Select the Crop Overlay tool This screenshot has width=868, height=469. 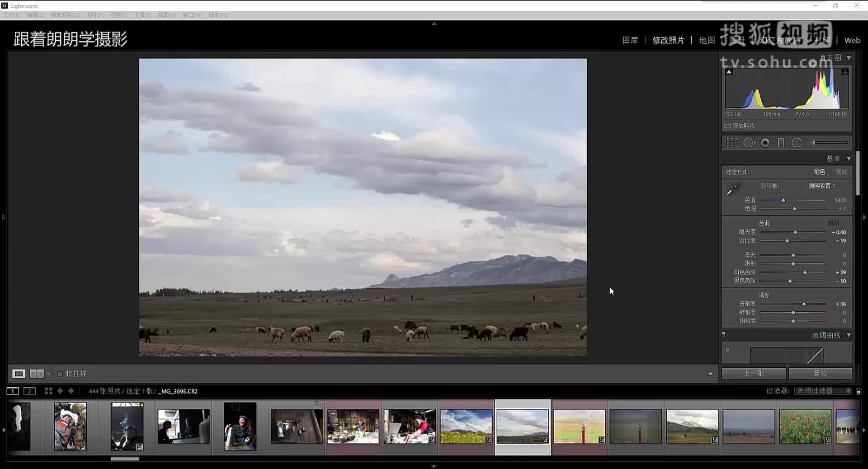click(x=732, y=142)
